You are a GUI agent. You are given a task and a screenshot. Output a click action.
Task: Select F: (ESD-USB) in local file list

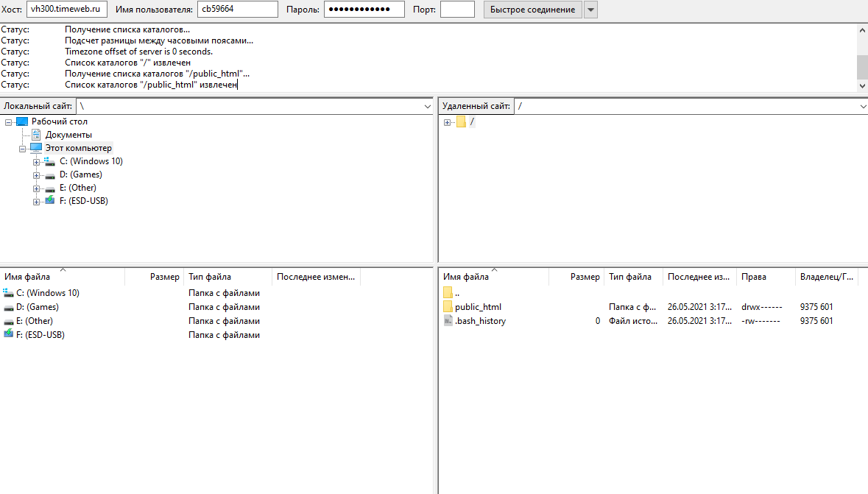[40, 335]
